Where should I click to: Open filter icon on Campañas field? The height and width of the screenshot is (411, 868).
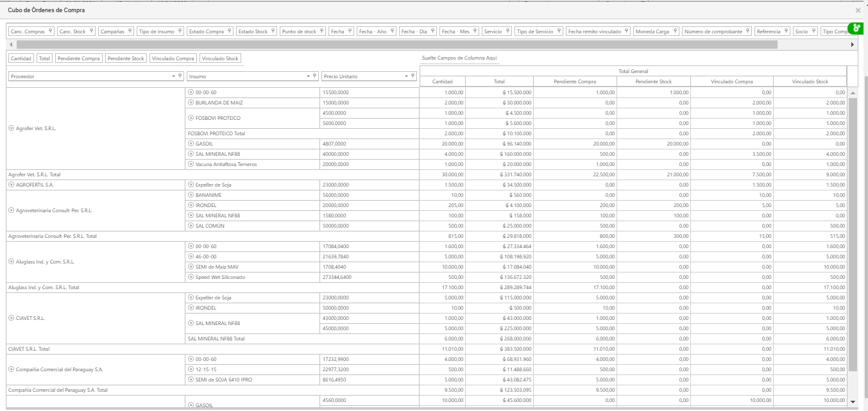pos(130,31)
